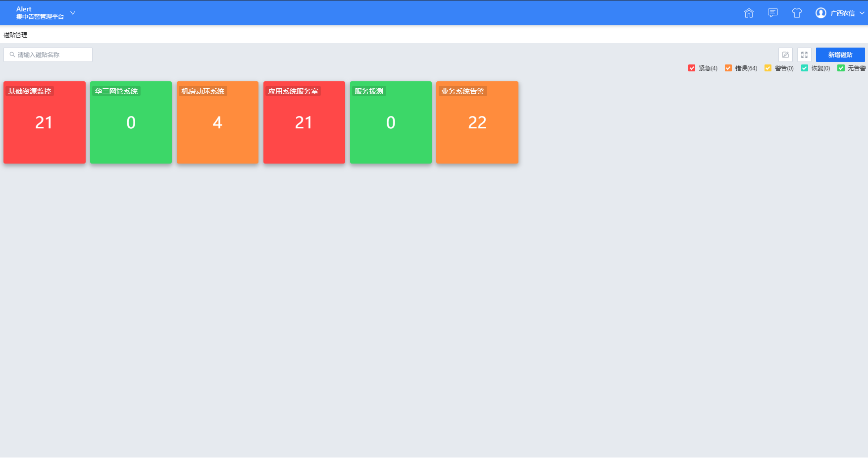Image resolution: width=868 pixels, height=459 pixels.
Task: Click the 磁贴管理 breadcrumb text
Action: [15, 35]
